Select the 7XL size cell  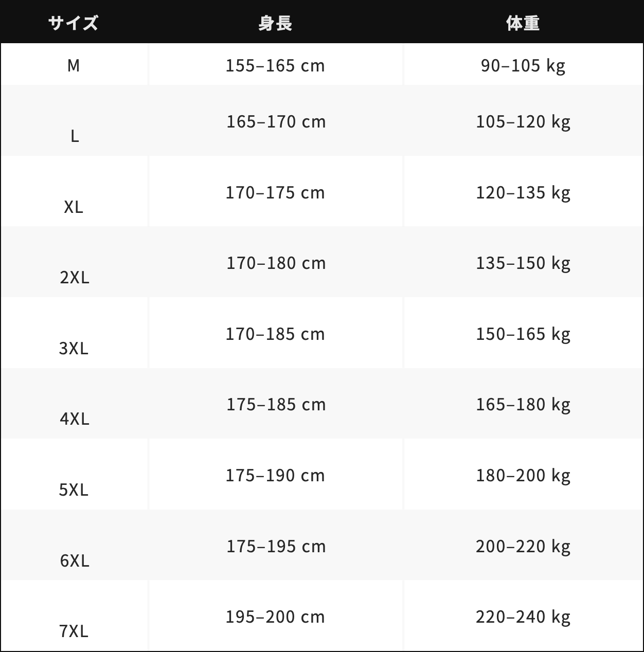pyautogui.click(x=74, y=630)
